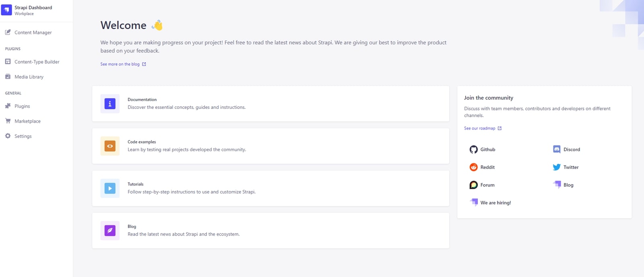Click the Blog feather icon
This screenshot has width=644, height=277.
tap(110, 231)
